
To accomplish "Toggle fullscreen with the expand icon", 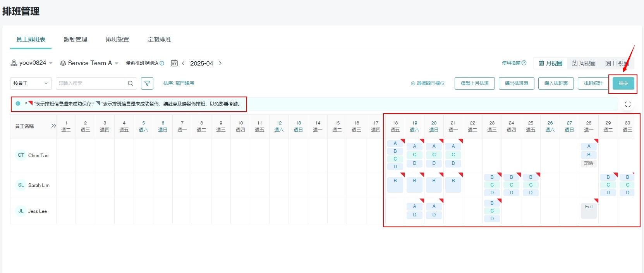I will (x=628, y=104).
